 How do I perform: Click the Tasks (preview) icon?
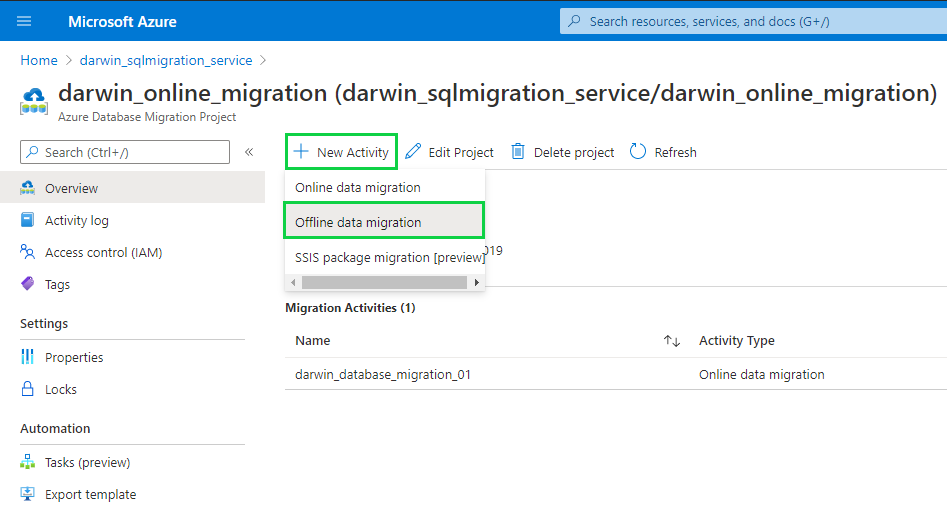28,462
